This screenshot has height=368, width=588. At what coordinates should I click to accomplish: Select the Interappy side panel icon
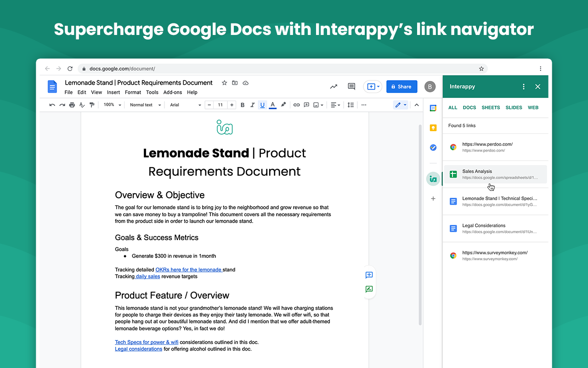point(433,178)
